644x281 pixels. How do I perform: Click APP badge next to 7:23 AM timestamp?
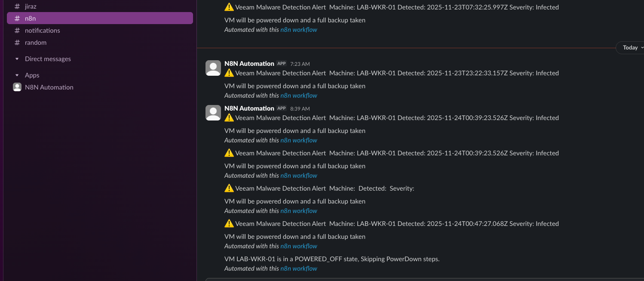pos(282,64)
